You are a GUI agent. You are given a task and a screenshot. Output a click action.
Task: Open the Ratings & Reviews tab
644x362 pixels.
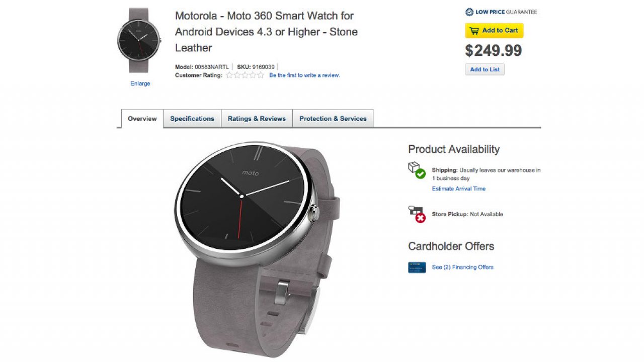point(257,119)
